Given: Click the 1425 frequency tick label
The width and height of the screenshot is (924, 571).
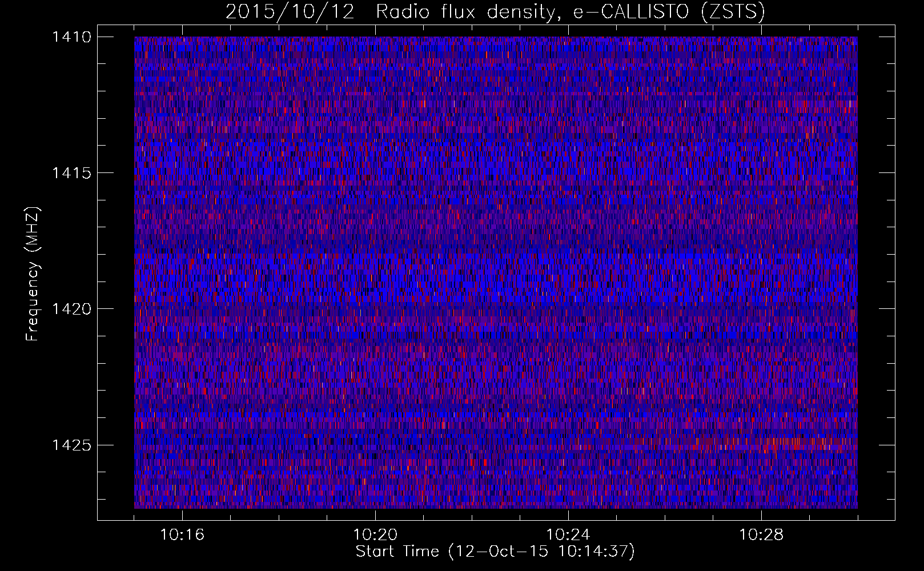Looking at the screenshot, I should tap(71, 445).
